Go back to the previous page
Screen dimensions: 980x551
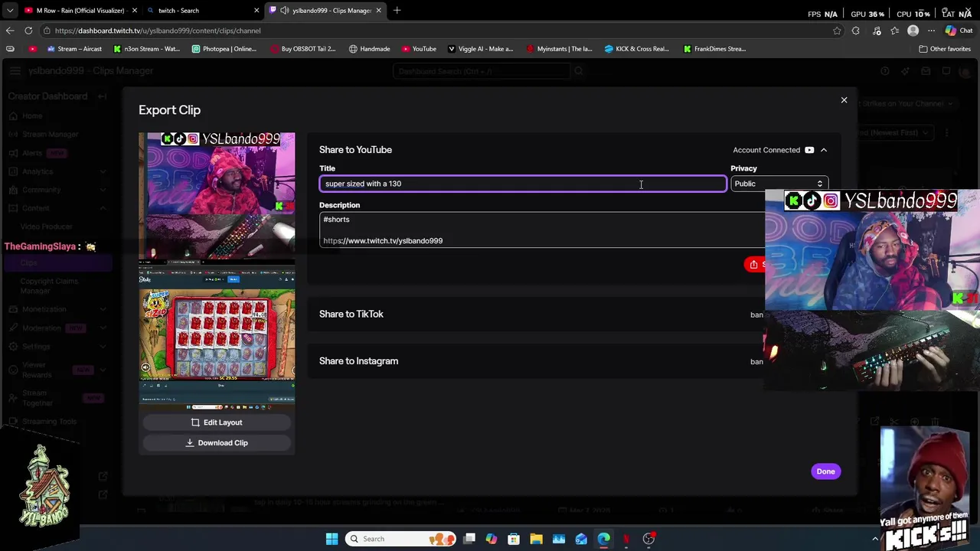[x=10, y=31]
